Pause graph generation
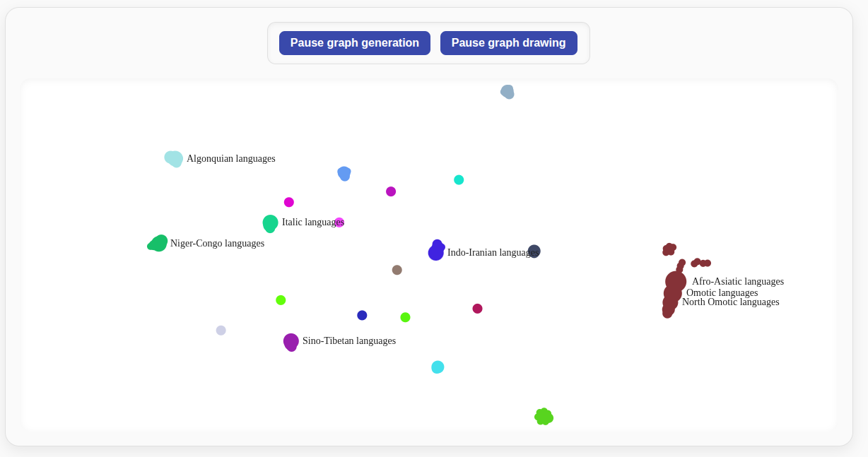Image resolution: width=868 pixels, height=457 pixels. [x=354, y=42]
